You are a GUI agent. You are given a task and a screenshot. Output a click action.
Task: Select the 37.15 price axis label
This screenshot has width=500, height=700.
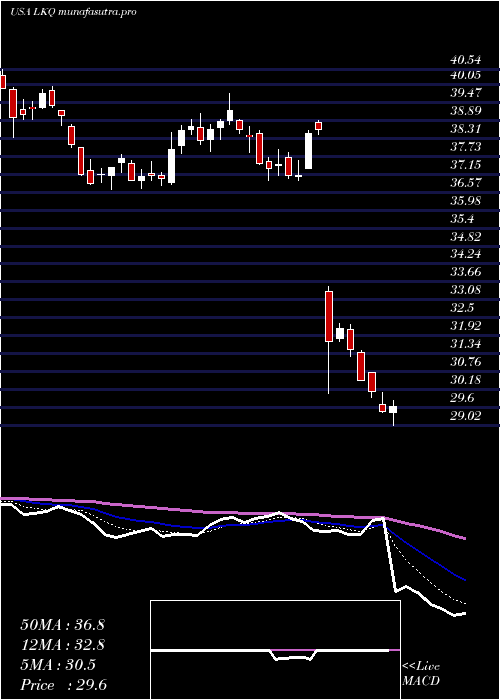[466, 165]
